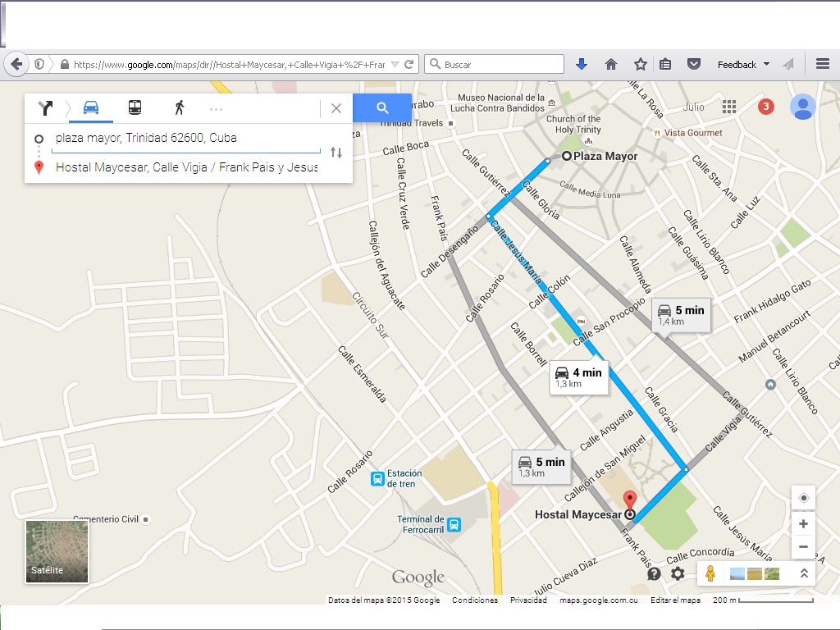Select the 5 min 1,3 km route

tap(541, 466)
